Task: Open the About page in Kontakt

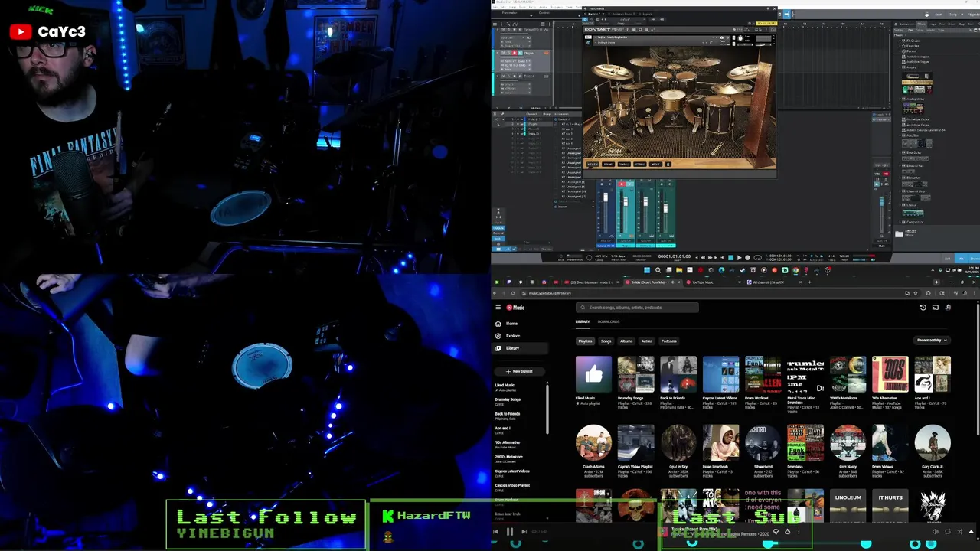Action: (655, 164)
